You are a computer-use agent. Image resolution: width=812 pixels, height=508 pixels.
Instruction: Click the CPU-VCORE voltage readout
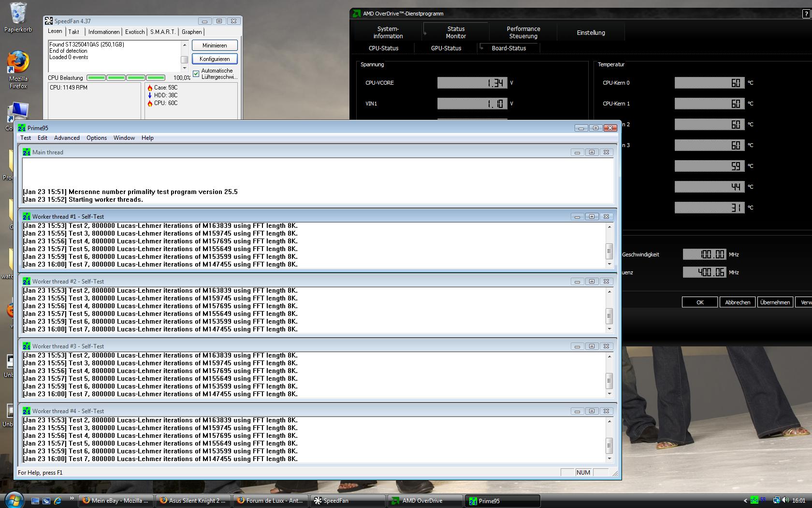pyautogui.click(x=472, y=83)
